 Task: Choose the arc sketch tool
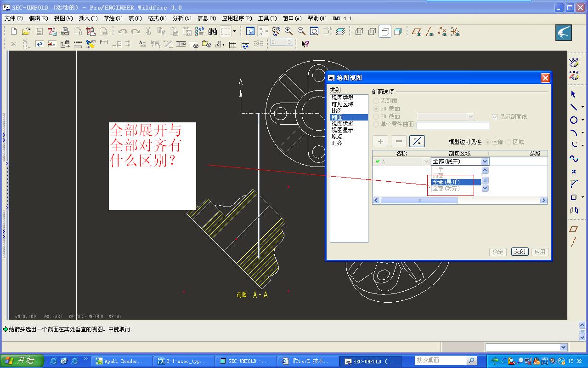pyautogui.click(x=573, y=133)
